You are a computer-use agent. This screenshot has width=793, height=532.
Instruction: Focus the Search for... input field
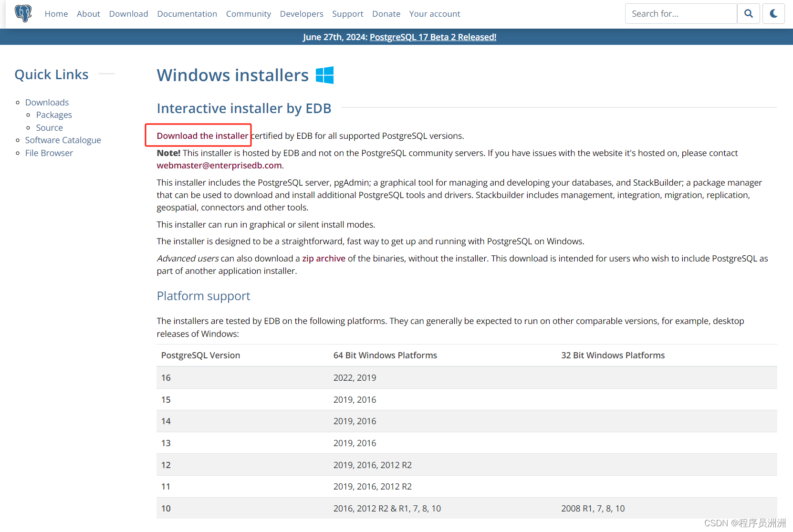(681, 14)
